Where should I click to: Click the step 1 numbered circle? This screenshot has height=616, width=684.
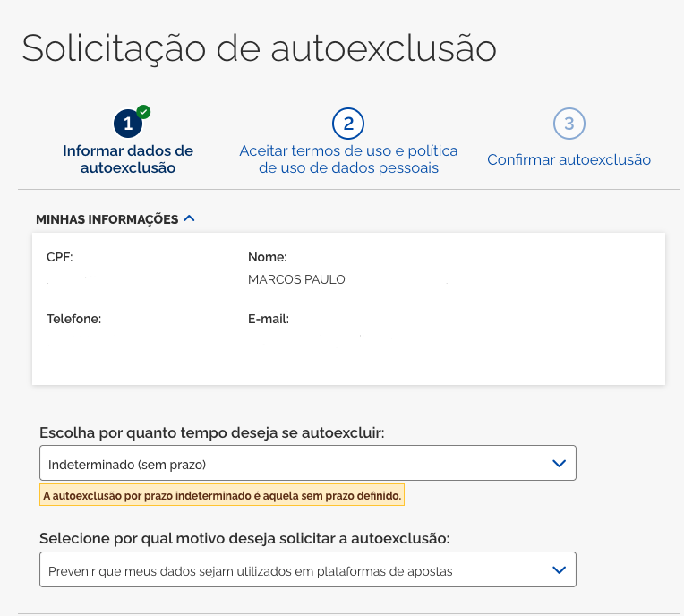[x=128, y=124]
